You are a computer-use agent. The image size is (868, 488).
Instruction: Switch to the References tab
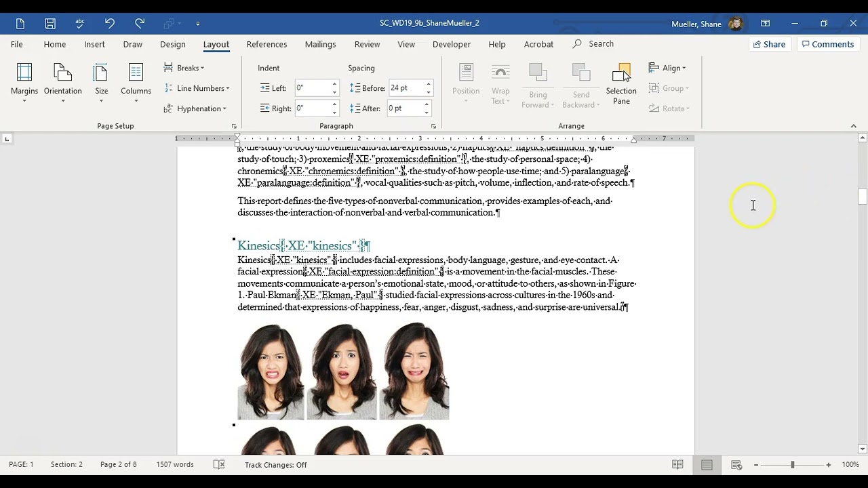pyautogui.click(x=267, y=44)
